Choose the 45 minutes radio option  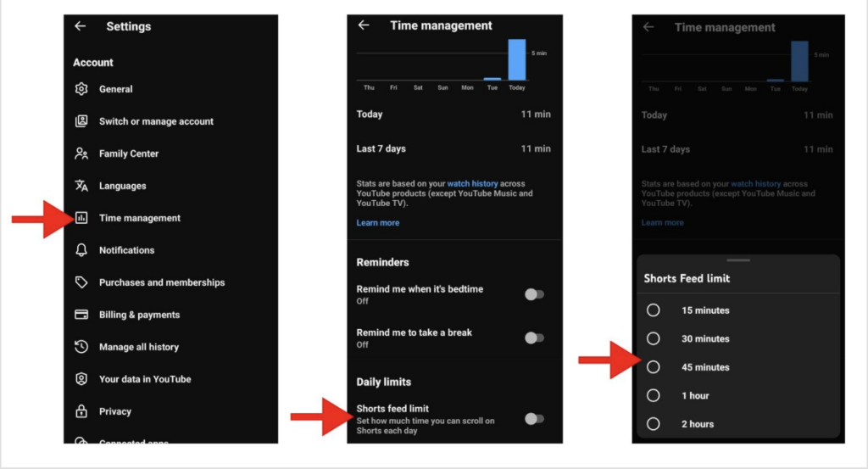tap(654, 367)
